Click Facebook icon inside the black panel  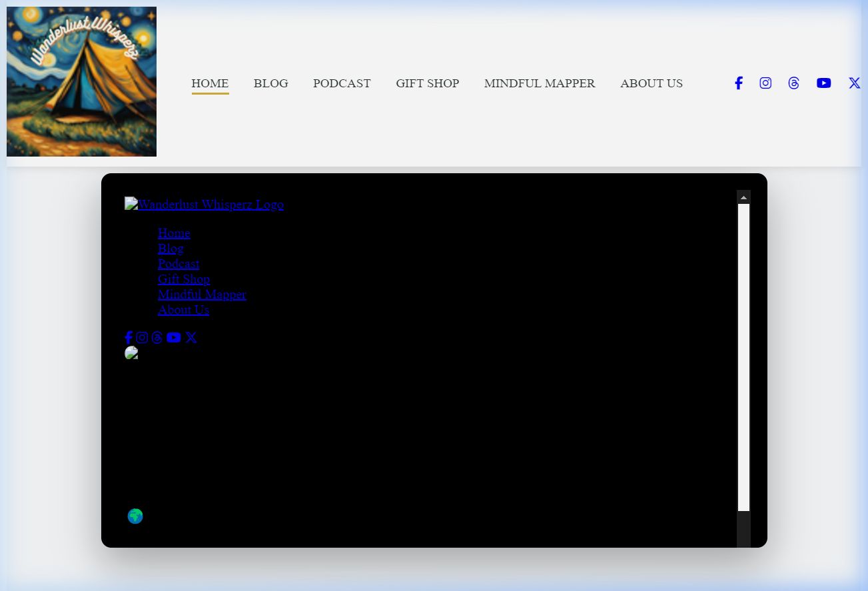coord(129,338)
